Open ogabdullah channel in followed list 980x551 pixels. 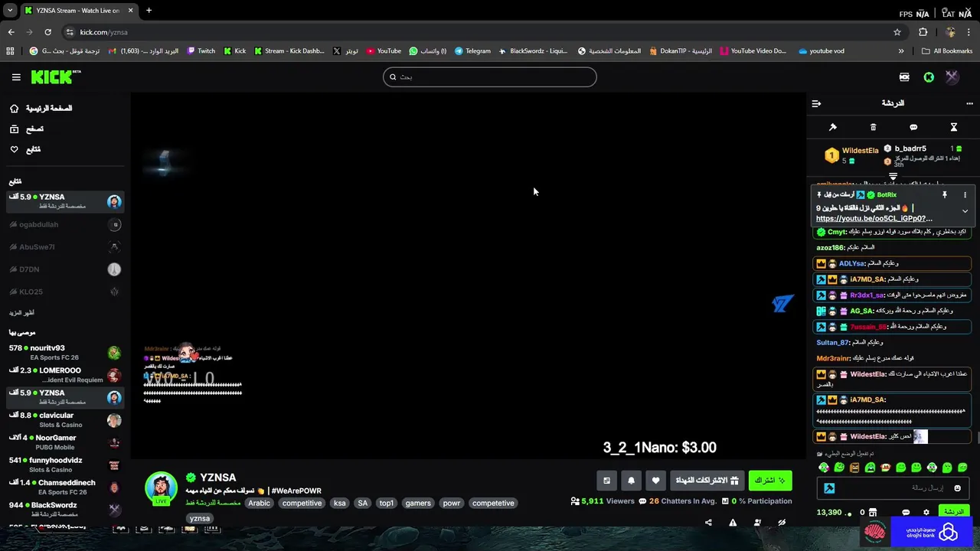tap(65, 224)
